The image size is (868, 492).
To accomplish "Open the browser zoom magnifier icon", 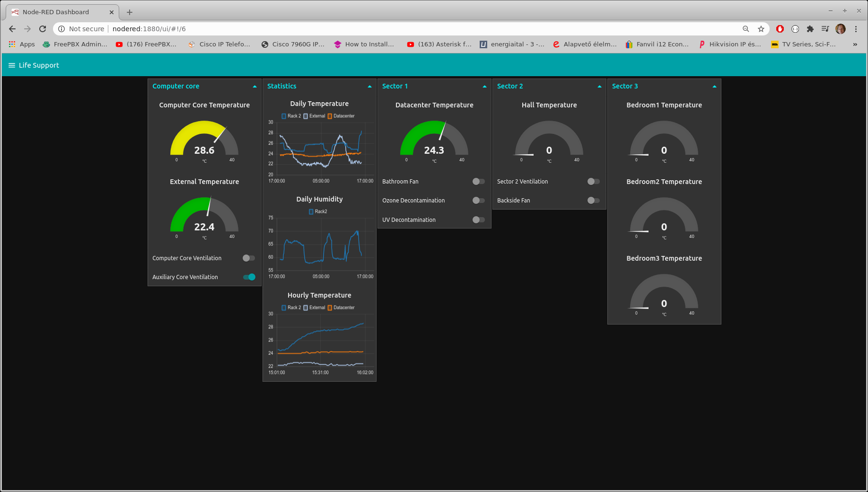I will click(746, 29).
